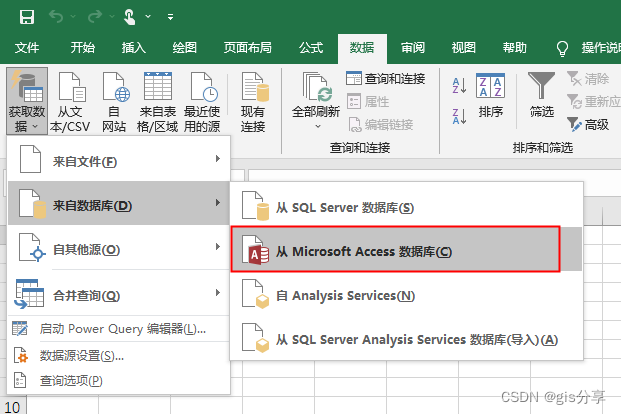Select the 来自数据库(D) menu item
Image resolution: width=621 pixels, height=414 pixels.
tap(118, 203)
